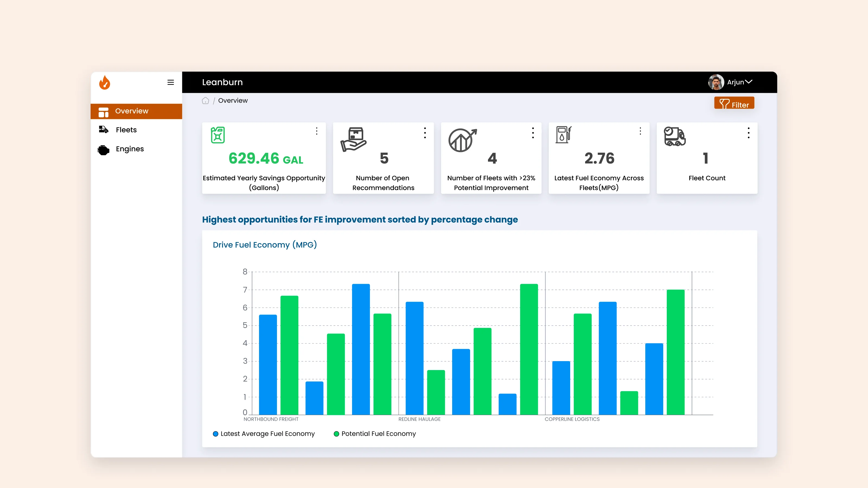Toggle Potential Fuel Economy legend series

pos(374,434)
